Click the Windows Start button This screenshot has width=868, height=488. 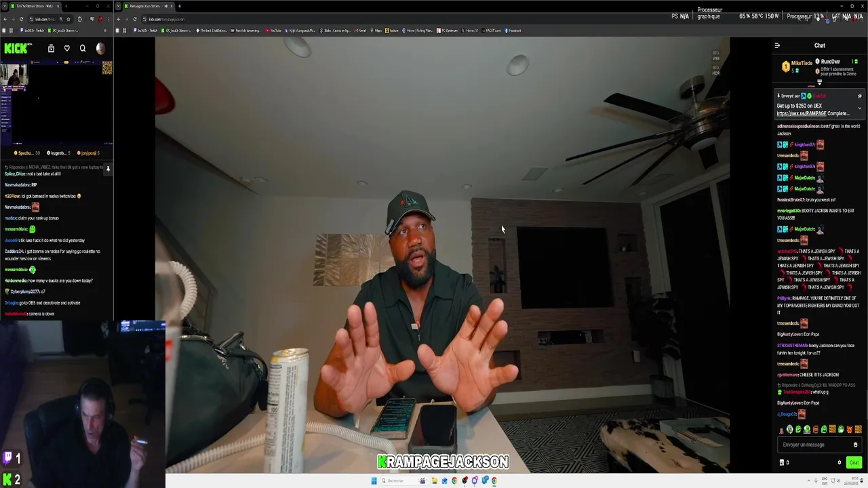[x=374, y=481]
